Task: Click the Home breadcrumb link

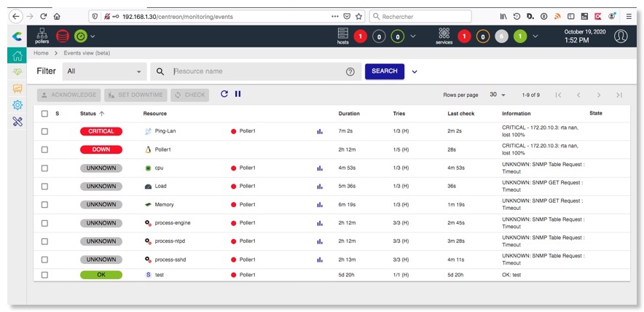Action: 41,53
